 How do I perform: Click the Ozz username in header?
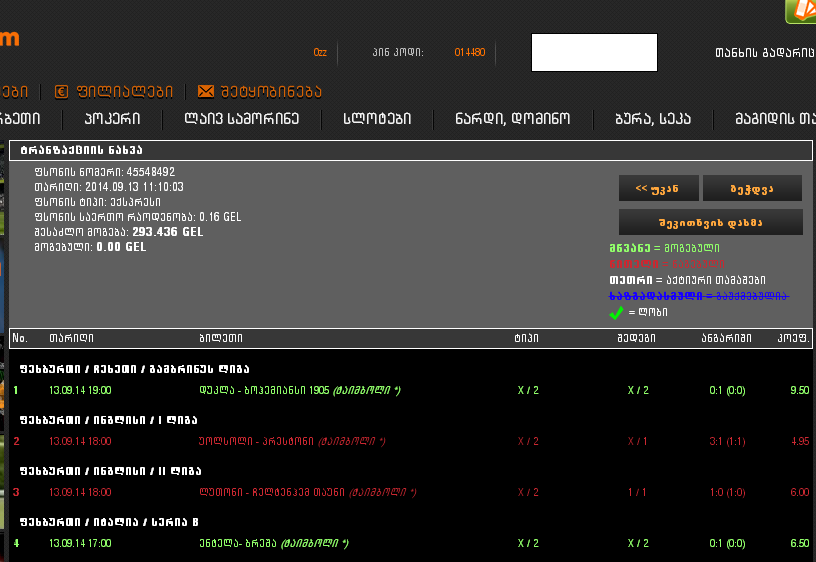tap(320, 53)
